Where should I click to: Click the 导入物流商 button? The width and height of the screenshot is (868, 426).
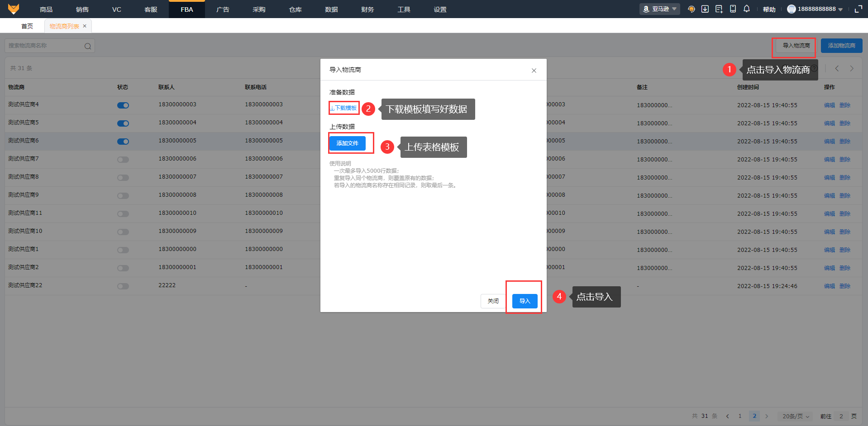[x=796, y=46]
